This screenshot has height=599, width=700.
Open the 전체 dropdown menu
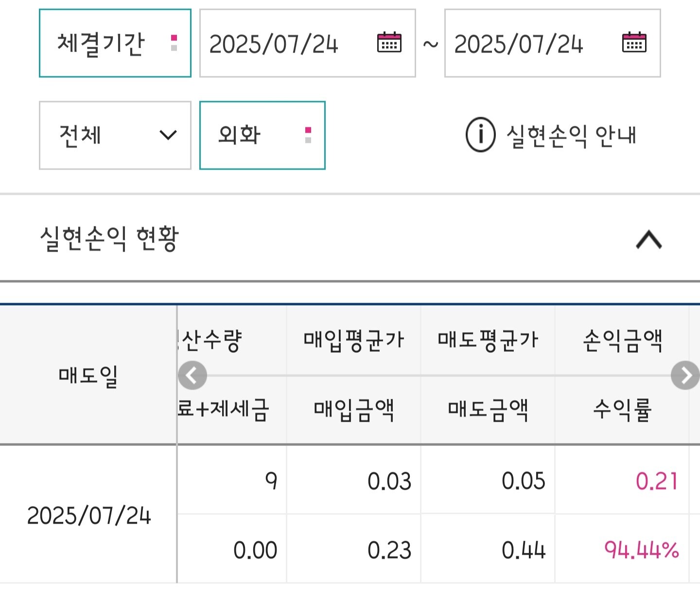click(x=115, y=135)
